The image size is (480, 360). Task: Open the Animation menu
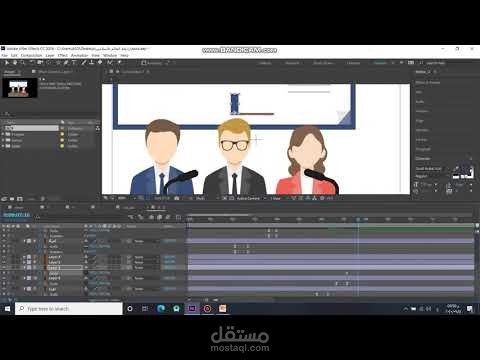tap(80, 55)
